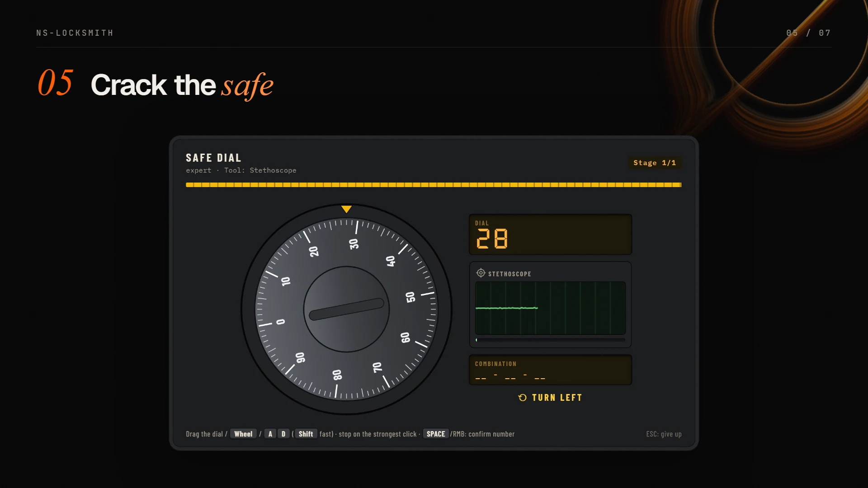Click the 60 mark on the dial
868x488 pixels.
coord(406,338)
